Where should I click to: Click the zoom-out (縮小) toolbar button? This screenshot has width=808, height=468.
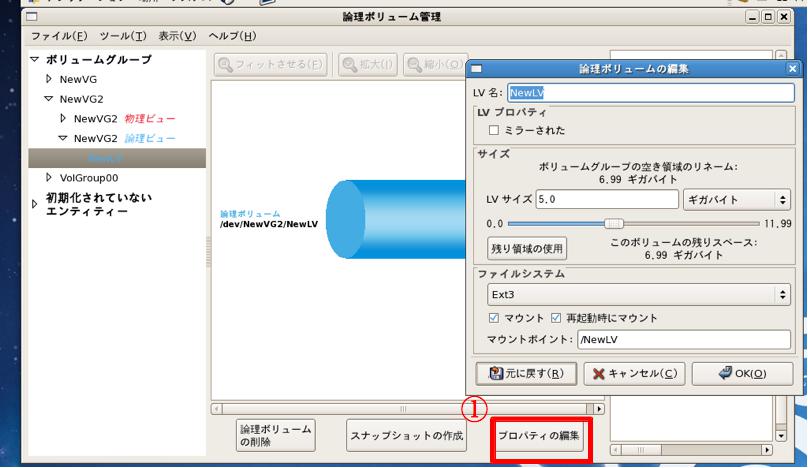(435, 65)
